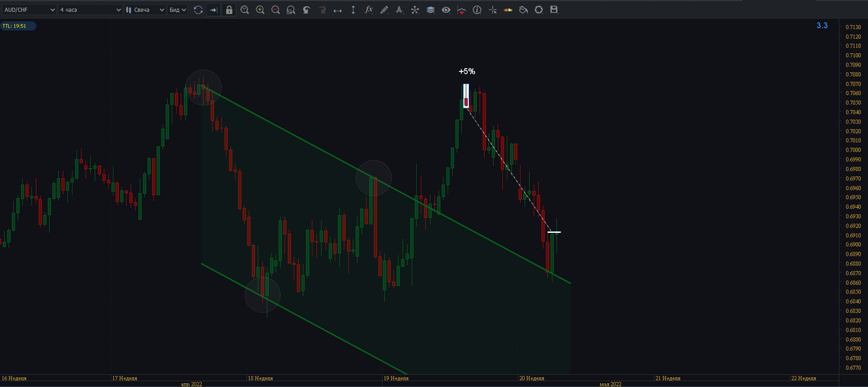Screen dimensions: 868x387
Task: Click the 19 Неделя time axis label
Action: click(x=396, y=378)
